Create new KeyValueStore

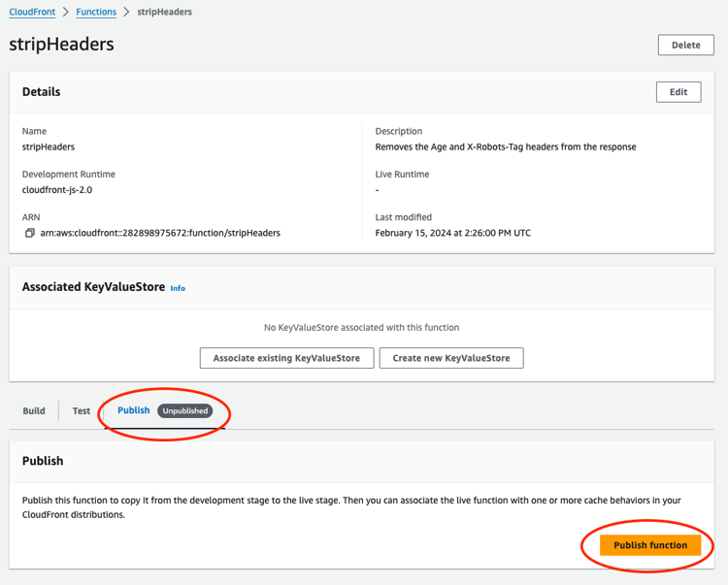451,358
